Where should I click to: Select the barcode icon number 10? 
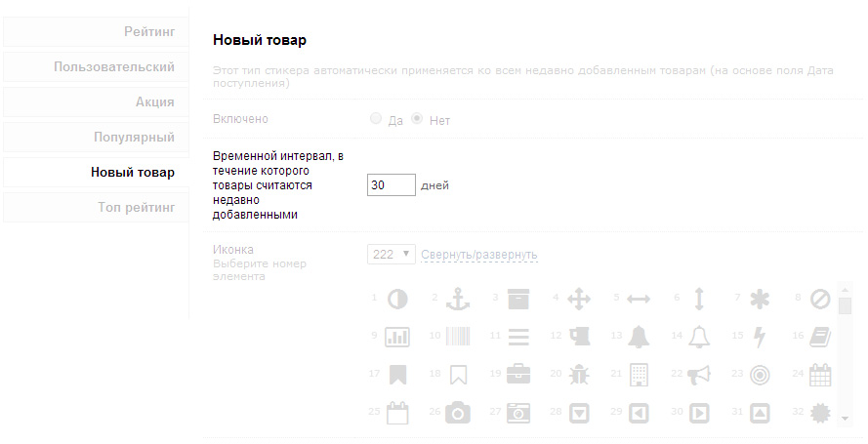pyautogui.click(x=458, y=337)
